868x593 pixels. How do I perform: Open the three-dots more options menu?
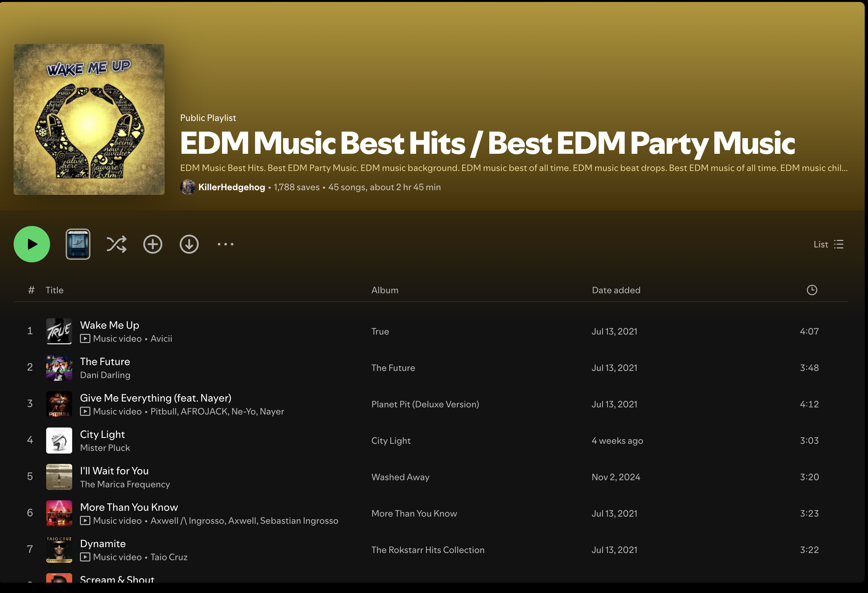pyautogui.click(x=226, y=244)
